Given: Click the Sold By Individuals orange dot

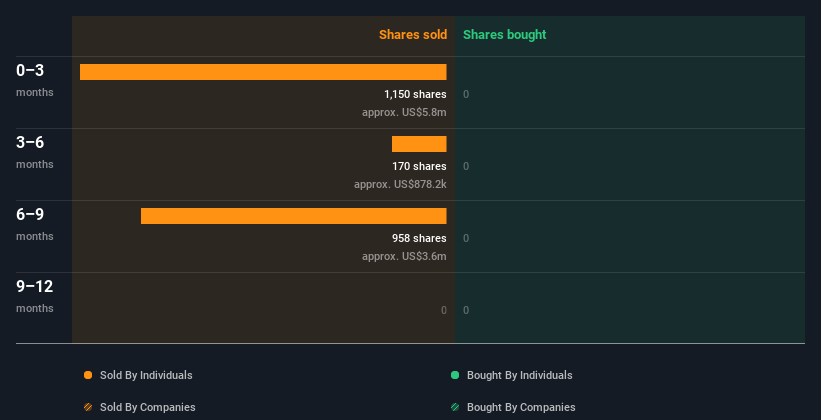Looking at the screenshot, I should 88,375.
